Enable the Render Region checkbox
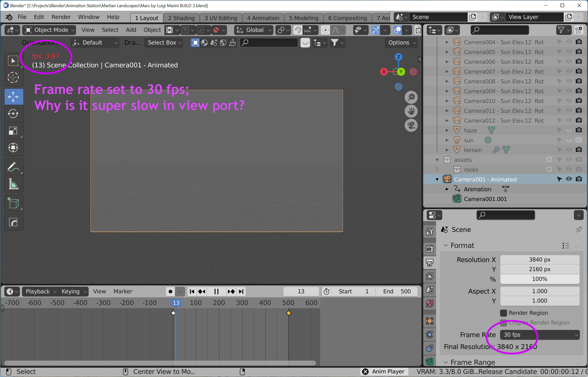This screenshot has width=588, height=377. (503, 313)
